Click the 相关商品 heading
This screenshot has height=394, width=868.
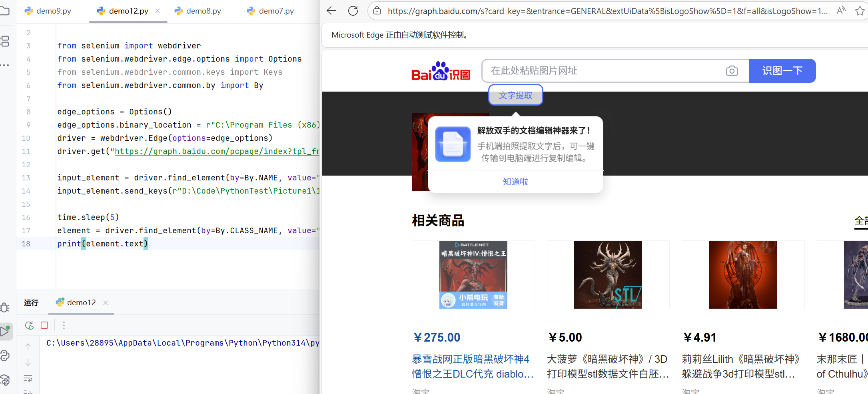(x=438, y=220)
